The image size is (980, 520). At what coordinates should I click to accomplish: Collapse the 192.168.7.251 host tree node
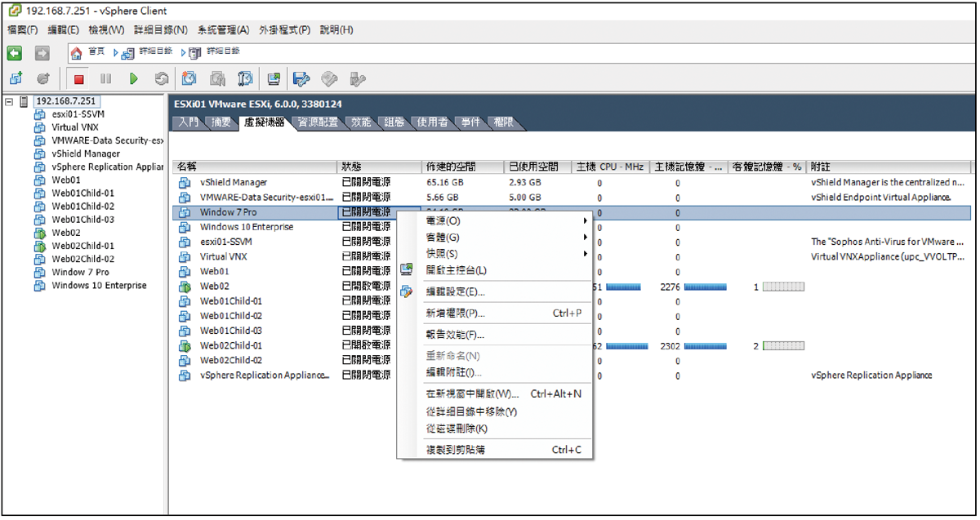pyautogui.click(x=8, y=101)
